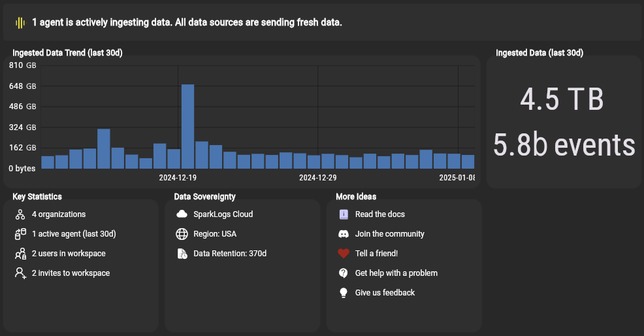Click the Region globe icon
The width and height of the screenshot is (644, 336).
click(x=182, y=234)
